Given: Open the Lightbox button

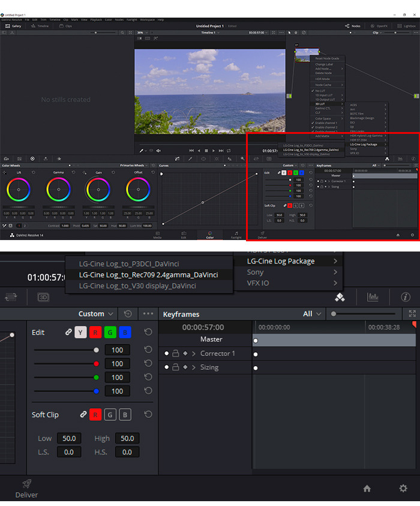Looking at the screenshot, I should pos(406,26).
